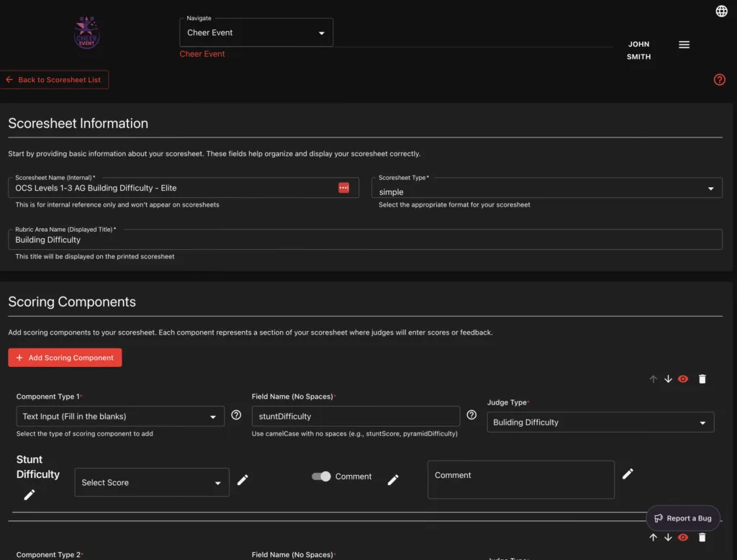Expand the Scoresheet Type dropdown
This screenshot has width=737, height=560.
(547, 189)
